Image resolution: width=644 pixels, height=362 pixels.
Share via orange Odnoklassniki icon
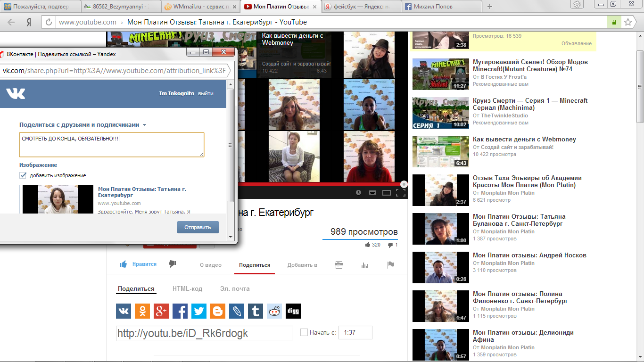(142, 311)
